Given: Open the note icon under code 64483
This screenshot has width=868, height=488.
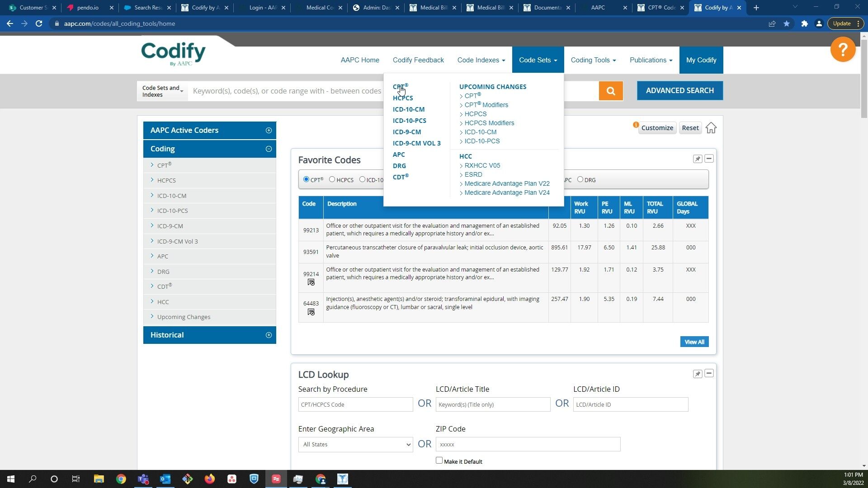Looking at the screenshot, I should 311,312.
